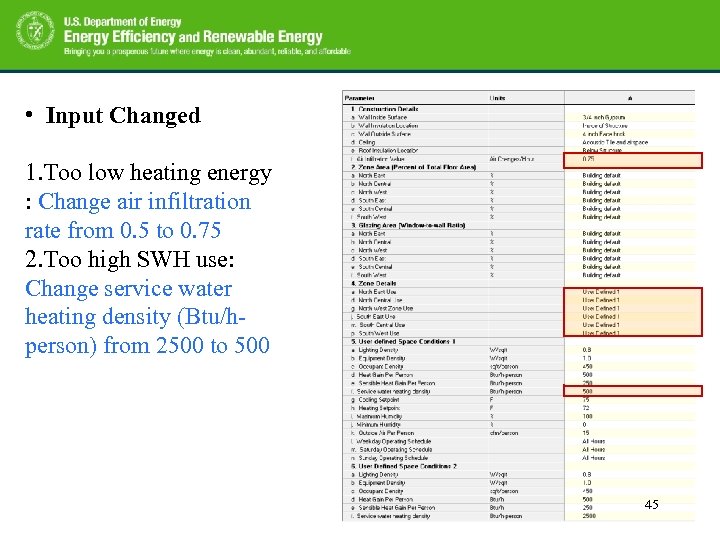Click the 'Outside Air Per Person' row label
The image size is (720, 540).
click(386, 433)
